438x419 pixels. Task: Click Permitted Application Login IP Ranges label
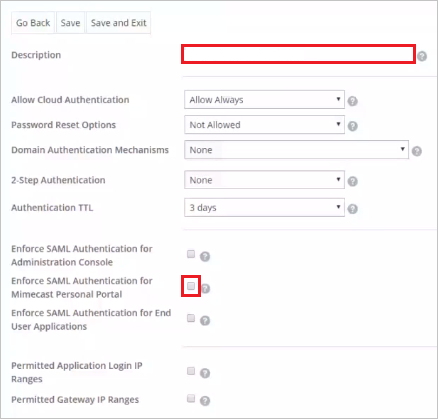point(77,372)
